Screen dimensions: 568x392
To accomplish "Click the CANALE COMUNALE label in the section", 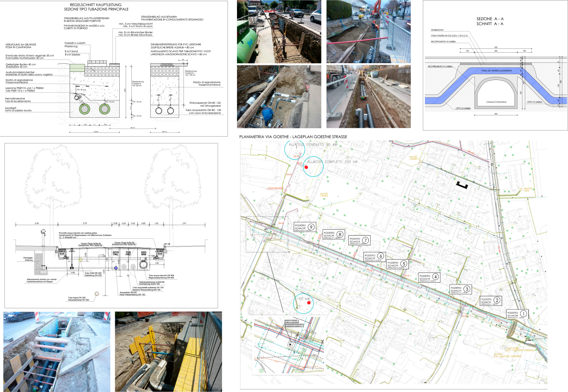I will coord(496,102).
